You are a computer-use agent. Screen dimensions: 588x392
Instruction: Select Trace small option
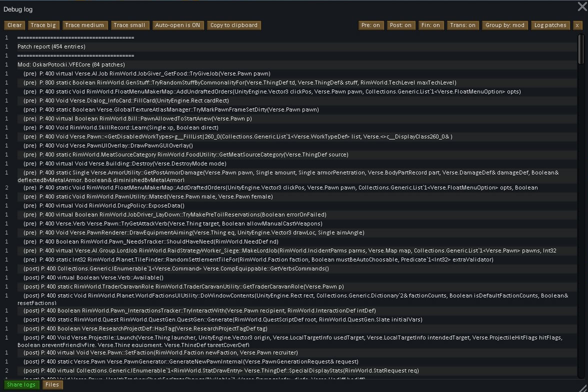pyautogui.click(x=129, y=25)
